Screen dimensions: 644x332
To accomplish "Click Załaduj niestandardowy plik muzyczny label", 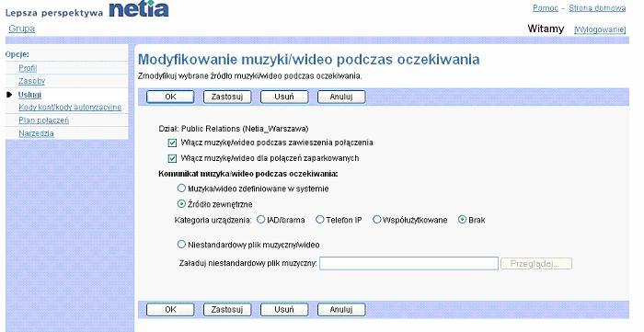I will point(248,263).
